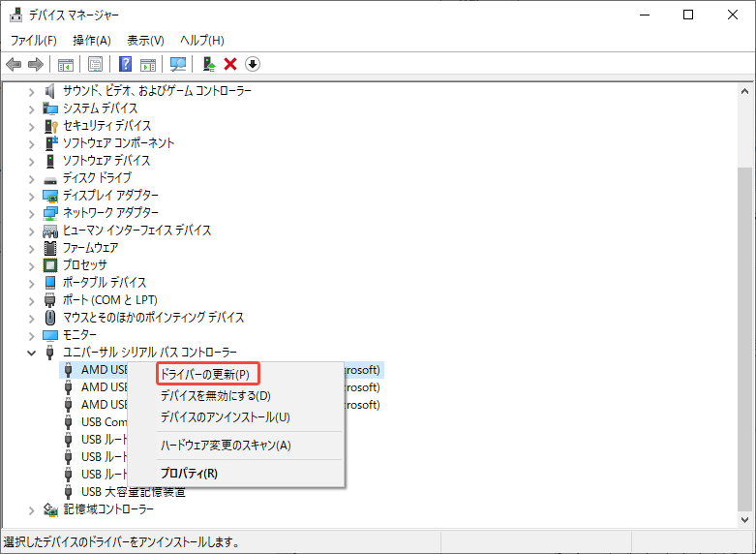Open the ファイル(F) menu
Screen dimensions: 756x554
pos(33,41)
